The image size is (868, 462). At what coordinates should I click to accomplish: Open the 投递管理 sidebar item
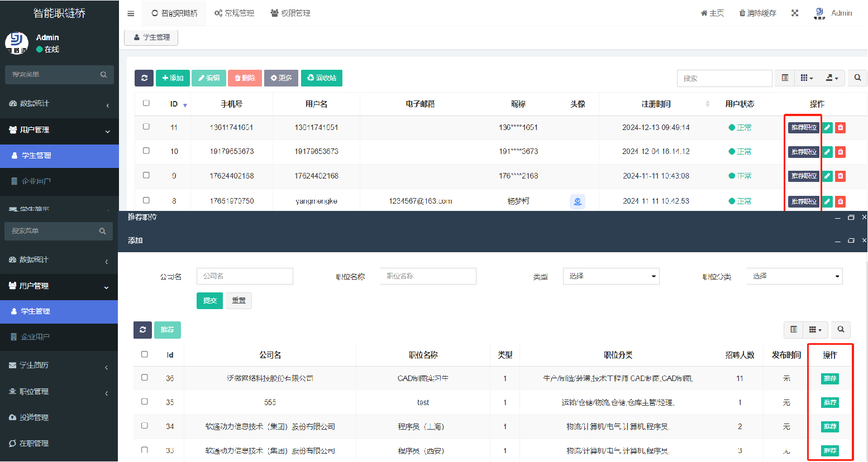tap(34, 417)
